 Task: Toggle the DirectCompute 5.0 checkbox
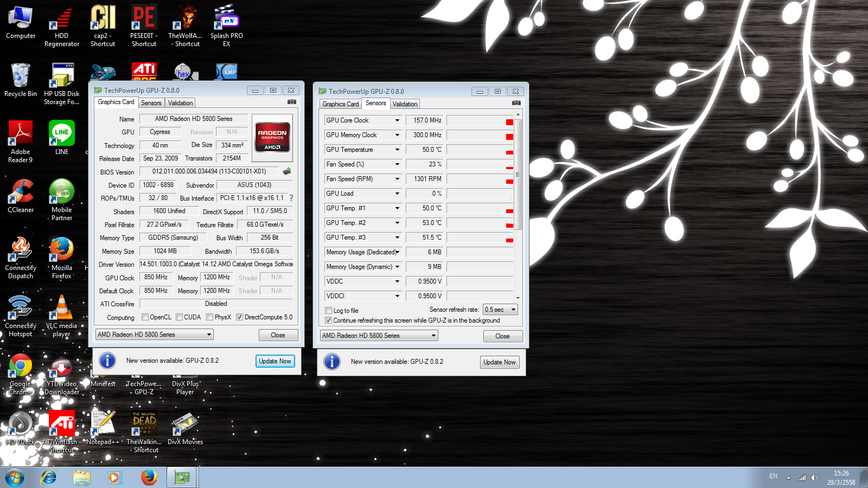239,317
